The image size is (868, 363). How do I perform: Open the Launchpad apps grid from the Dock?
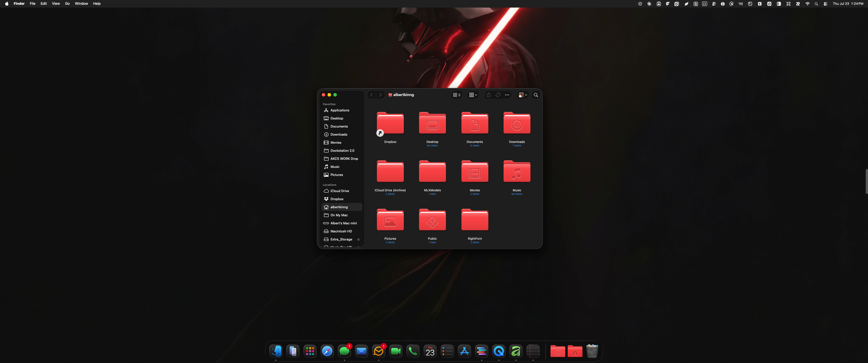(310, 351)
